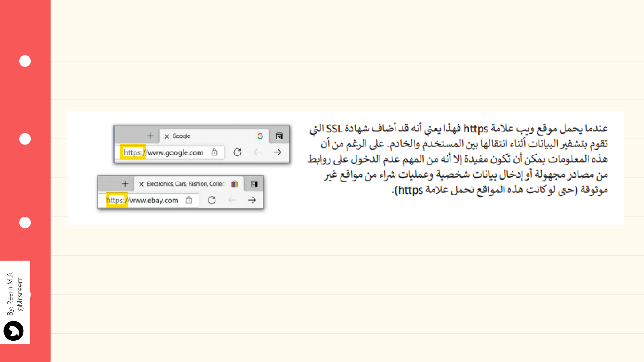Click the forward arrow in eBay browser bar
Image resolution: width=644 pixels, height=362 pixels.
tap(252, 200)
